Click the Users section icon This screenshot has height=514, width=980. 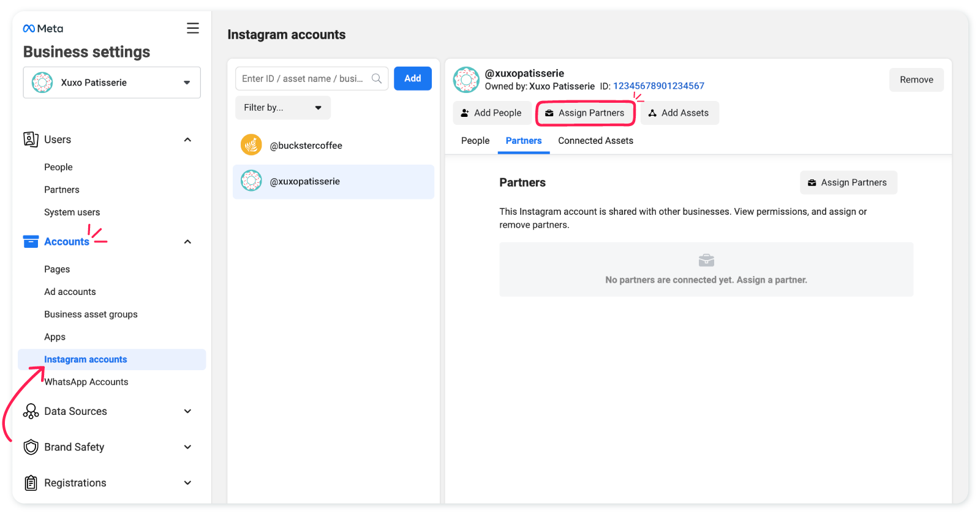(x=31, y=140)
